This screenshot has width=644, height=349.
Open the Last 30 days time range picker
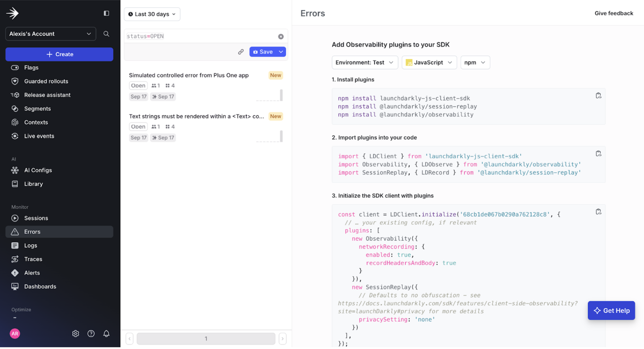point(152,14)
